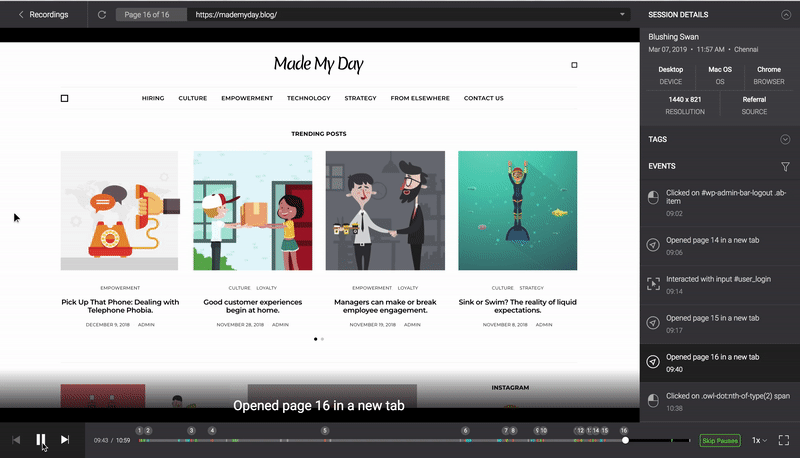Open the URL dropdown arrow

coord(622,14)
